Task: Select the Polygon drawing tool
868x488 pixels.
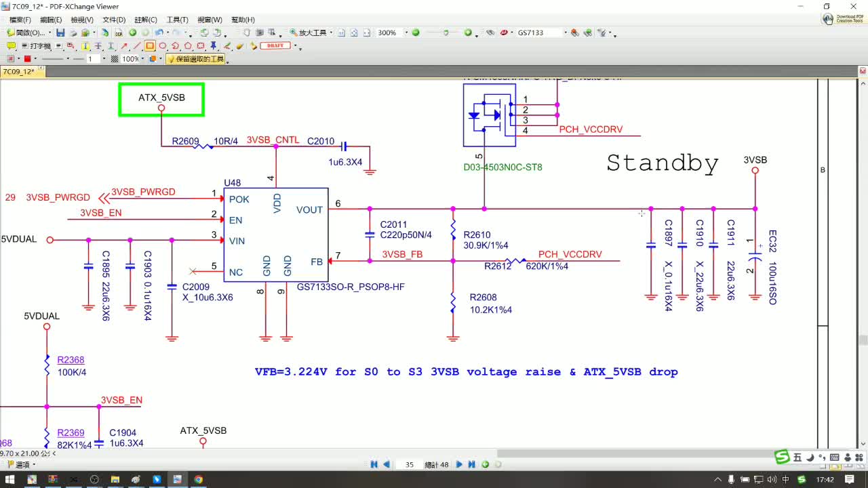Action: [x=188, y=46]
